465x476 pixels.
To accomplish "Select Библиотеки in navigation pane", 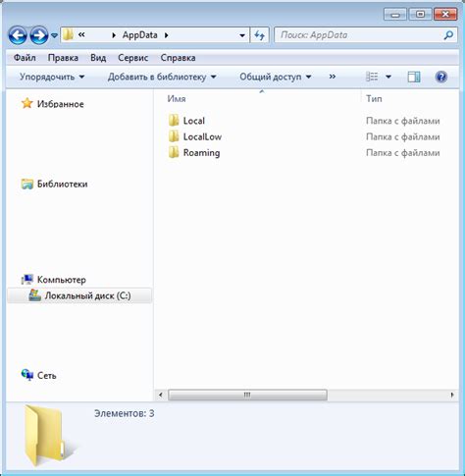I will tap(63, 184).
